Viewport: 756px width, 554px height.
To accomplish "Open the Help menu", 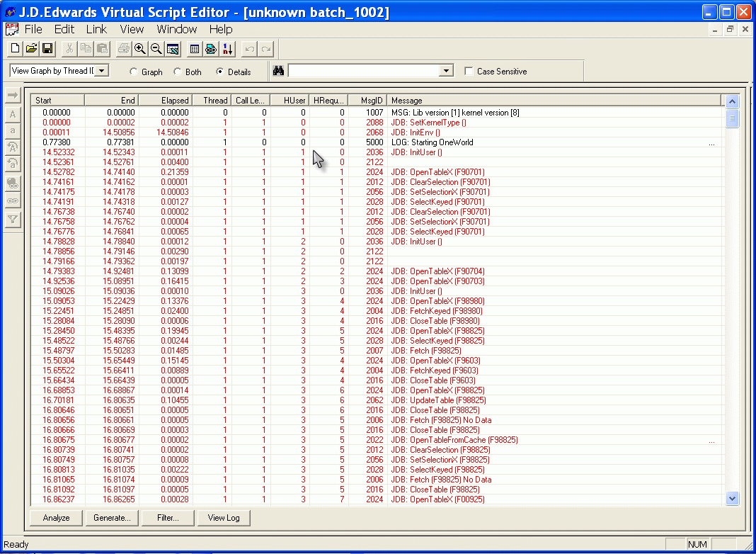I will tap(221, 30).
